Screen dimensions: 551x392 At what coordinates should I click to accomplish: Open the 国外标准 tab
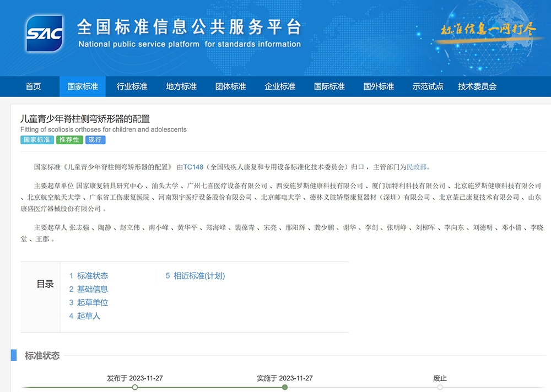click(x=379, y=86)
